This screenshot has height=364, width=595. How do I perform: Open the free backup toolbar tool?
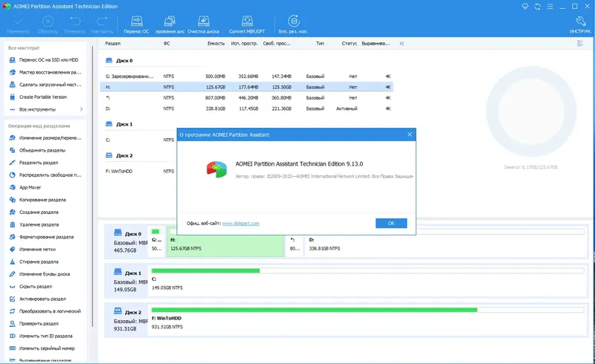[293, 25]
